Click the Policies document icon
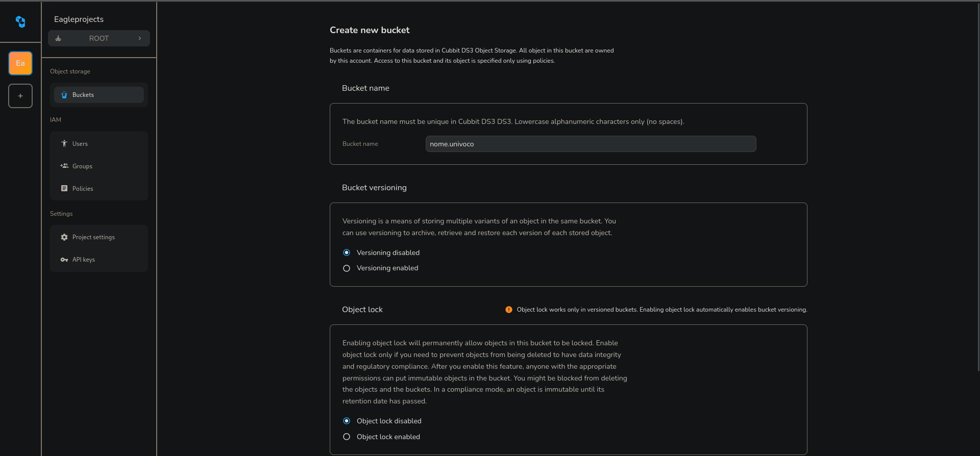This screenshot has width=980, height=456. tap(64, 188)
